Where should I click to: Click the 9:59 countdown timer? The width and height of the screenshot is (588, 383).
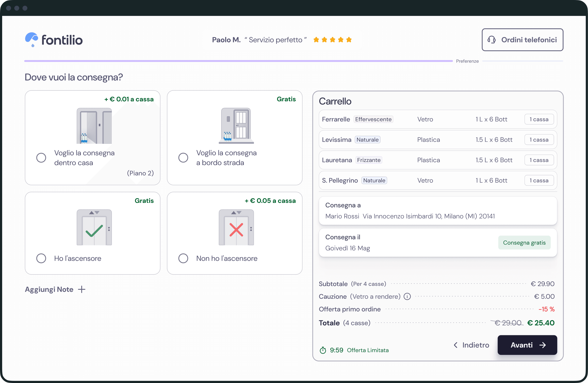click(336, 350)
